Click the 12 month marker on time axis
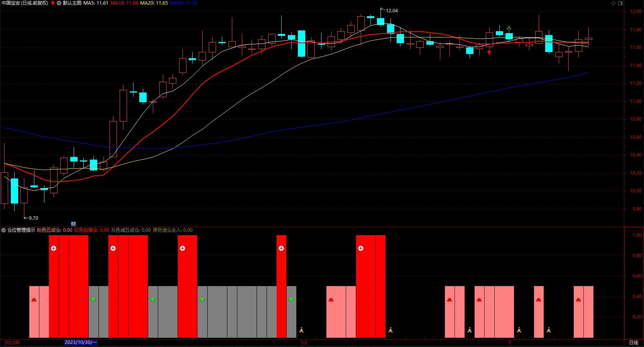 [x=304, y=343]
